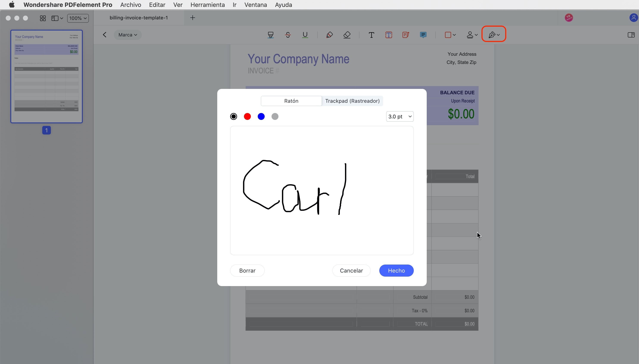639x364 pixels.
Task: Switch to Trackpad (Rastreador) input mode
Action: click(352, 101)
